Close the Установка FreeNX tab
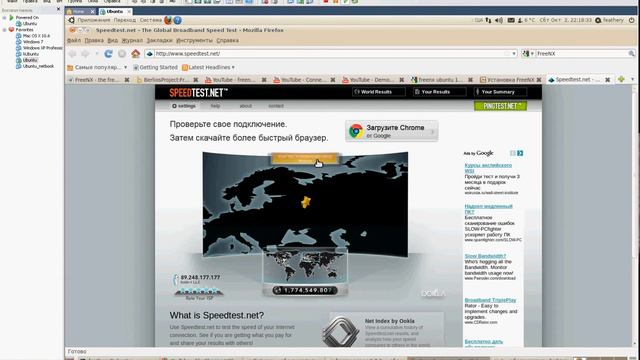This screenshot has height=360, width=640. 539,80
